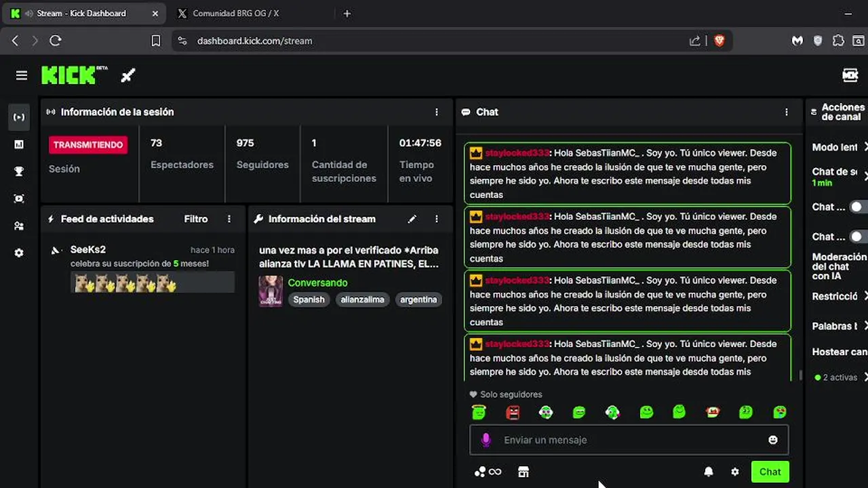The width and height of the screenshot is (868, 488).
Task: Switch to Comunidad BRG OG X tab
Action: point(236,13)
